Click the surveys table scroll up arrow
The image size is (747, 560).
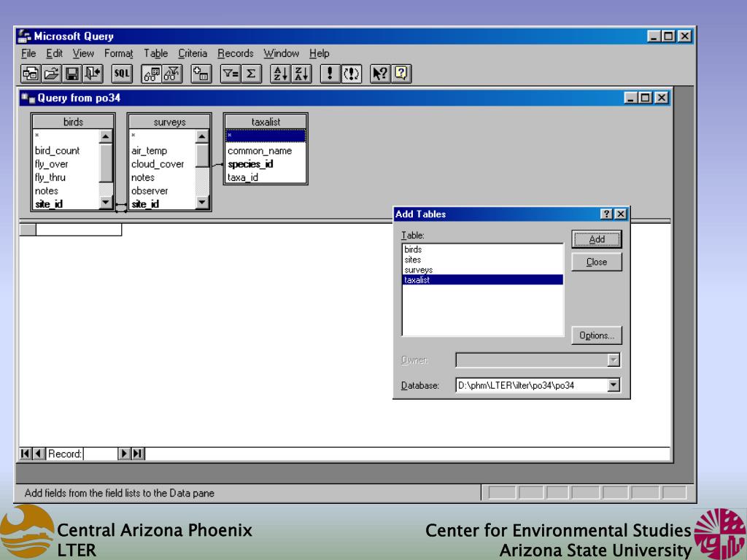(x=203, y=136)
